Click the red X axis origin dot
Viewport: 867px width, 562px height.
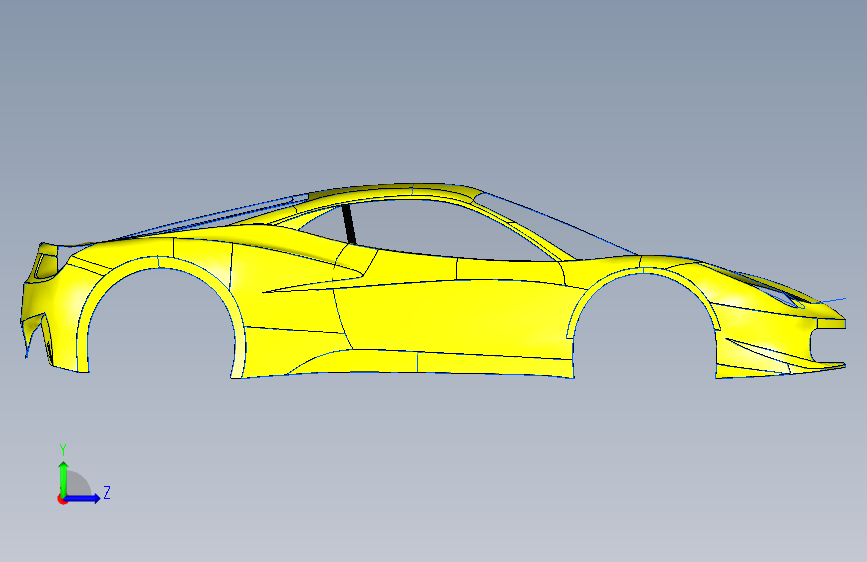62,499
